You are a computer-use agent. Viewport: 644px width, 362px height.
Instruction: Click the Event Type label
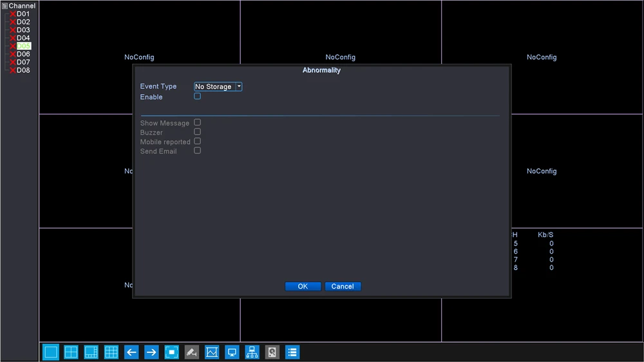[x=158, y=86]
